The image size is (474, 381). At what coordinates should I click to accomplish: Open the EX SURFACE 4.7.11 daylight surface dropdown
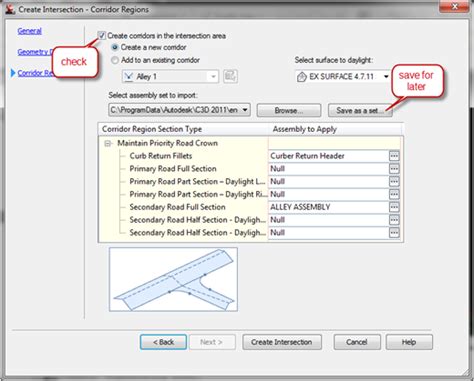pos(343,77)
